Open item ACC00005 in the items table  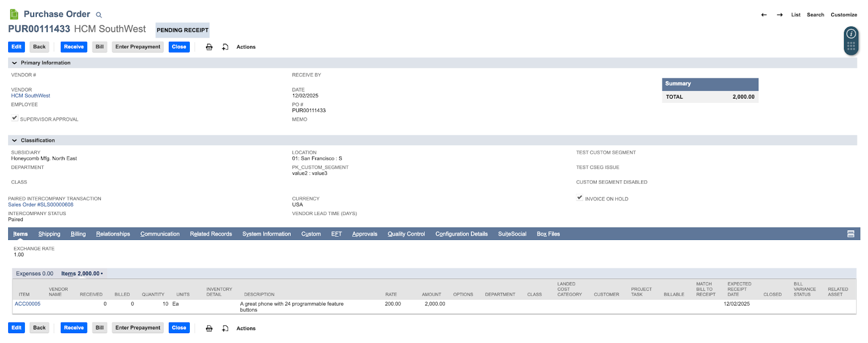click(x=28, y=304)
